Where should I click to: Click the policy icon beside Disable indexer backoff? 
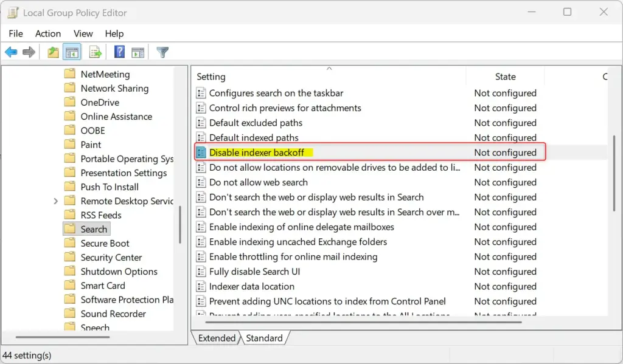(x=201, y=153)
